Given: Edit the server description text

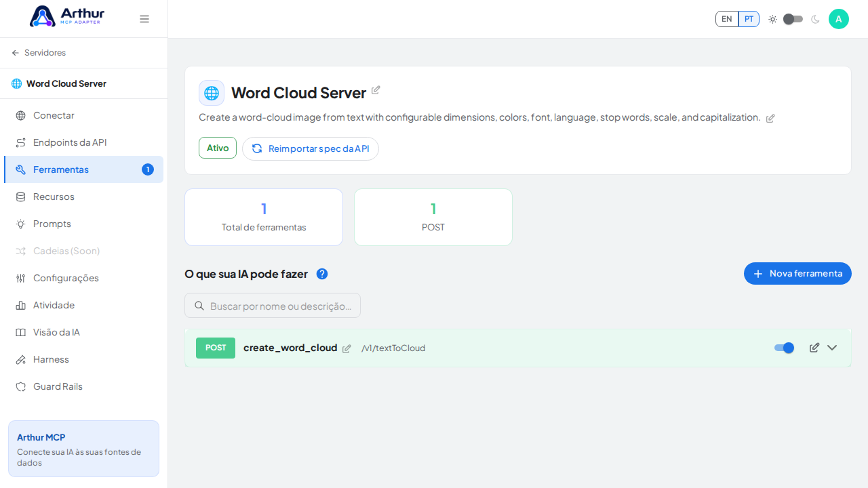Looking at the screenshot, I should 770,118.
